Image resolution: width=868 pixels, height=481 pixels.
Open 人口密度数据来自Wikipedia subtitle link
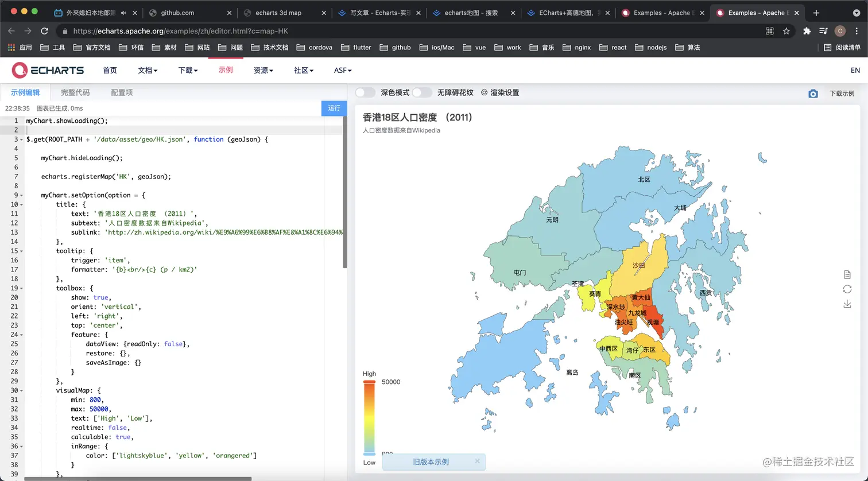(401, 130)
